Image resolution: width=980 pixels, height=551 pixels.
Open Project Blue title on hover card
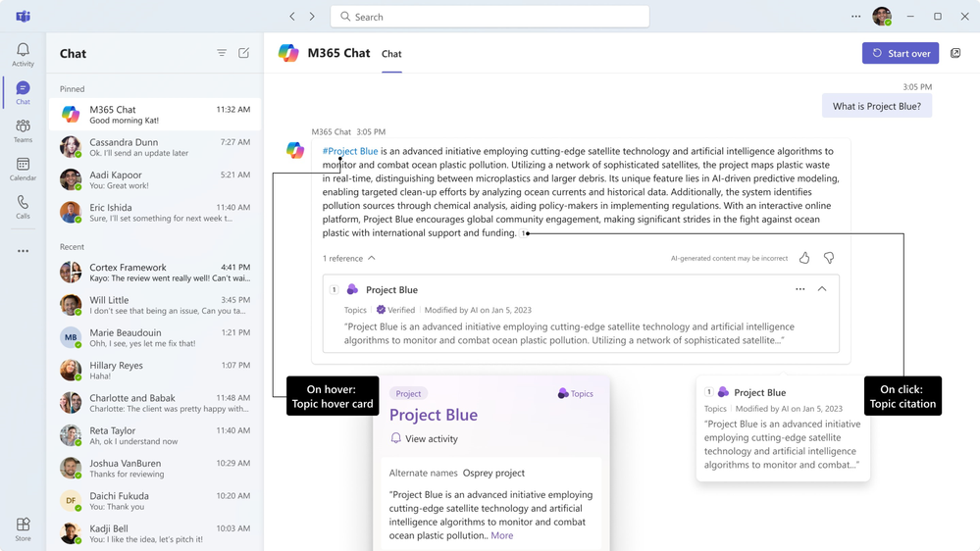click(x=434, y=415)
